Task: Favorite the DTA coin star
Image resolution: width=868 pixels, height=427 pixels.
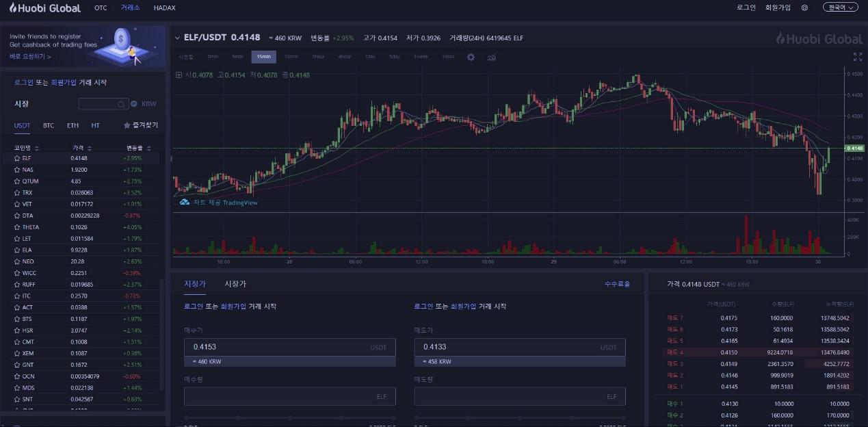Action: coord(17,216)
